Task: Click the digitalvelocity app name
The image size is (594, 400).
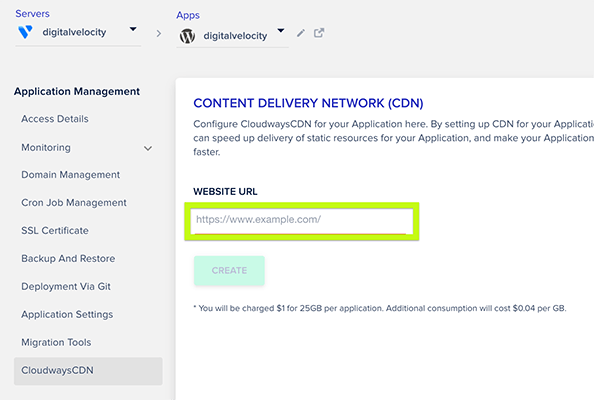Action: [x=235, y=36]
